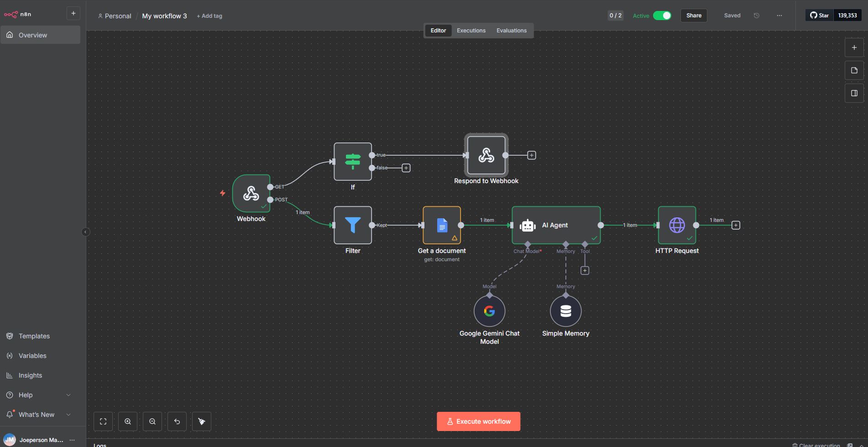
Task: Open Templates in the sidebar
Action: click(40, 336)
